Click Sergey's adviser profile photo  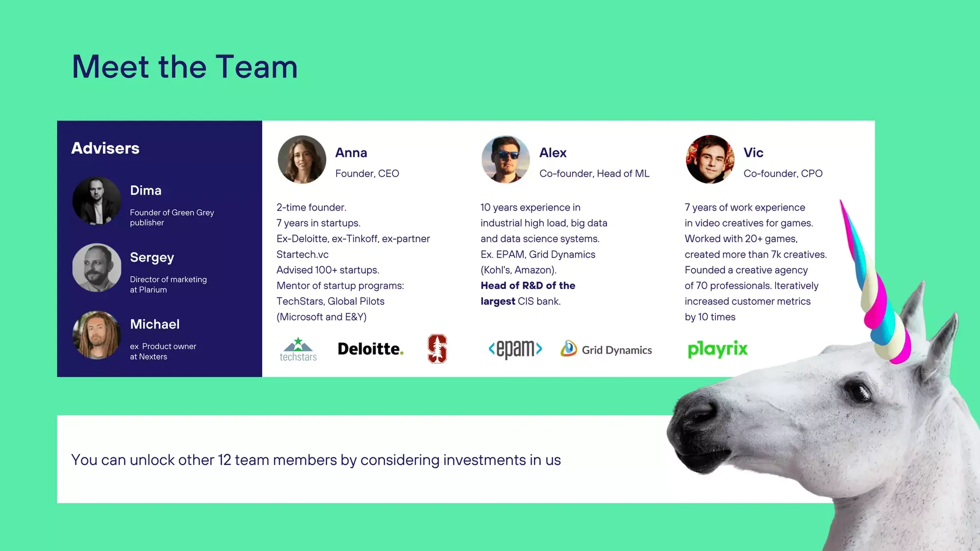(x=96, y=266)
